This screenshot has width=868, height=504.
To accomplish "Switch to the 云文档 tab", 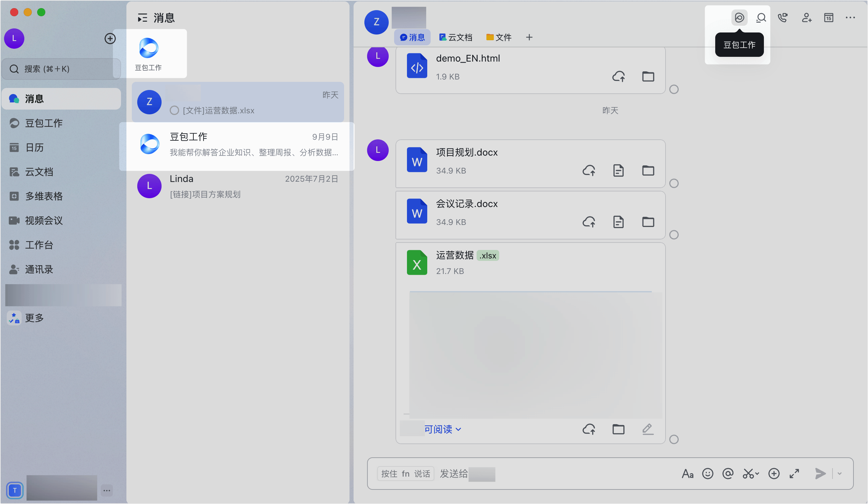I will click(x=455, y=37).
